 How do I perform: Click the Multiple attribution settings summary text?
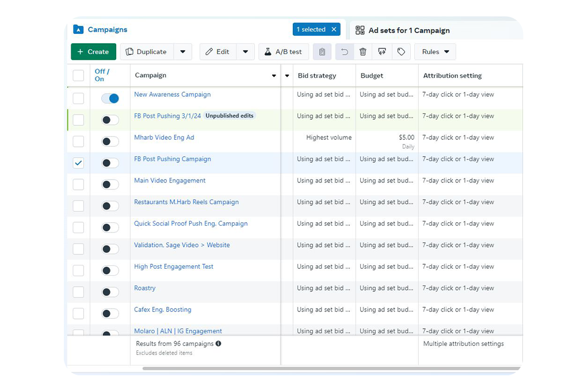(x=464, y=344)
